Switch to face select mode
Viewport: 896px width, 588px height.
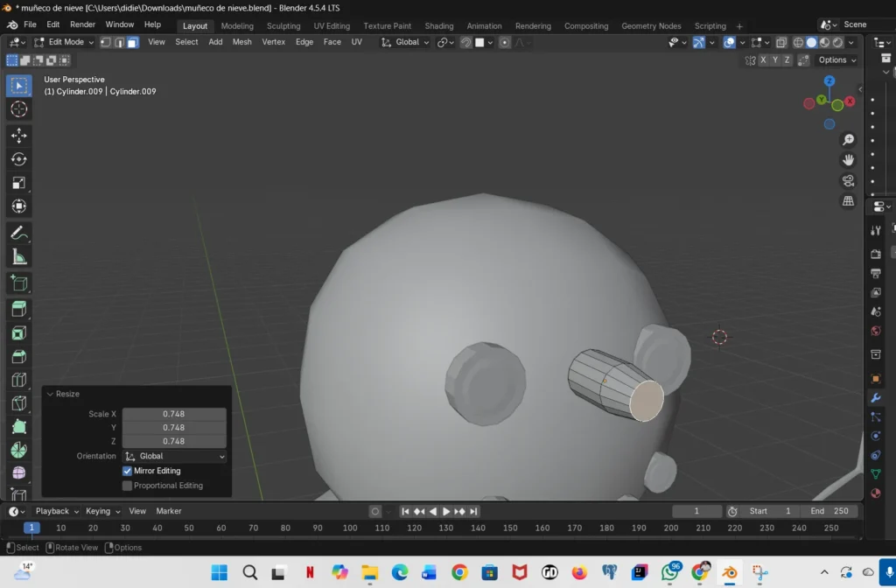(x=132, y=42)
